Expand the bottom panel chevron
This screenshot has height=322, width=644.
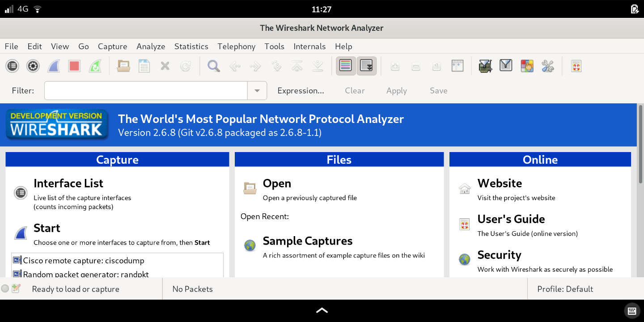322,310
